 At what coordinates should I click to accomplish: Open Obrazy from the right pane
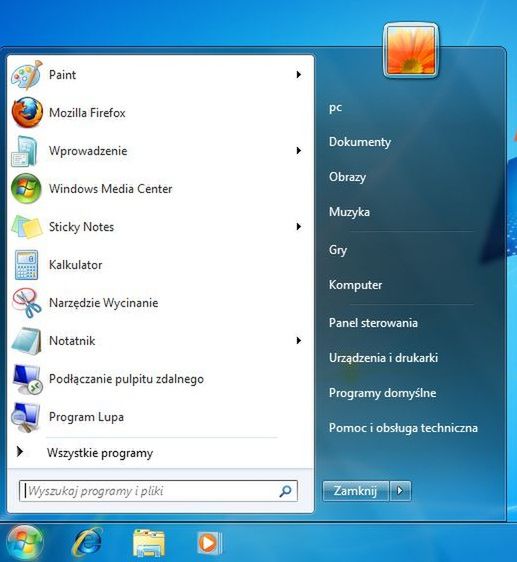pyautogui.click(x=347, y=177)
